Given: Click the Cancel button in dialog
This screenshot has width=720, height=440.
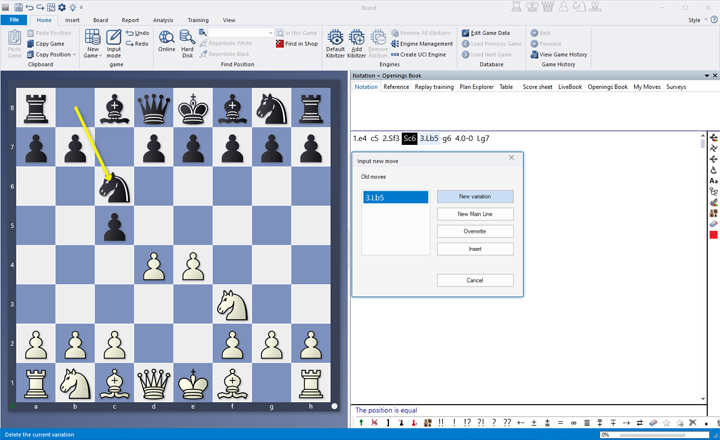Looking at the screenshot, I should point(475,281).
